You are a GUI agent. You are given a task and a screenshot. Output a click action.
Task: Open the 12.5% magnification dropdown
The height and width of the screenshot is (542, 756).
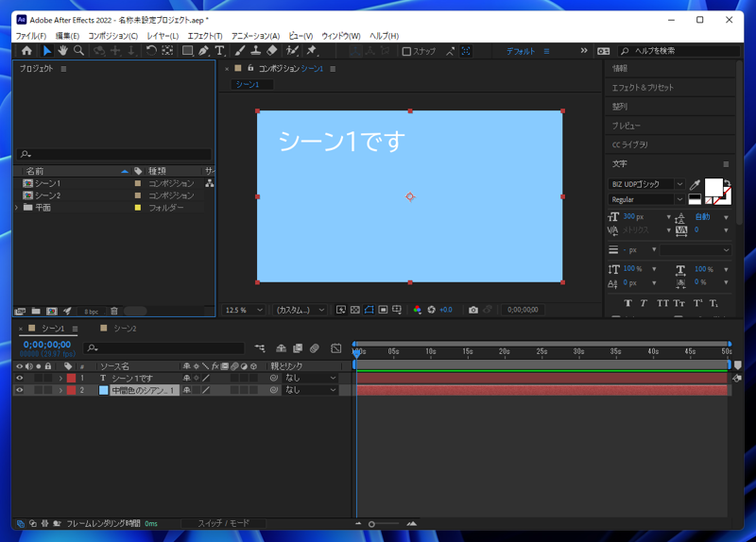tap(245, 310)
